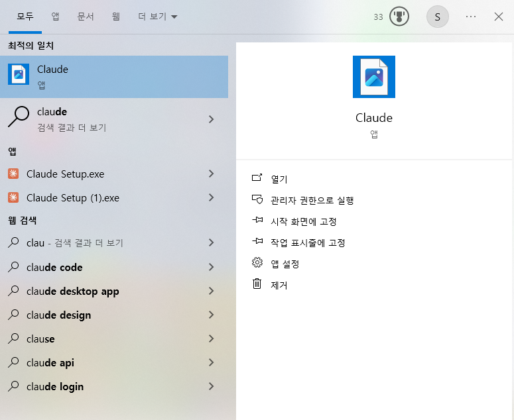Click the 열기 open icon

(x=257, y=178)
